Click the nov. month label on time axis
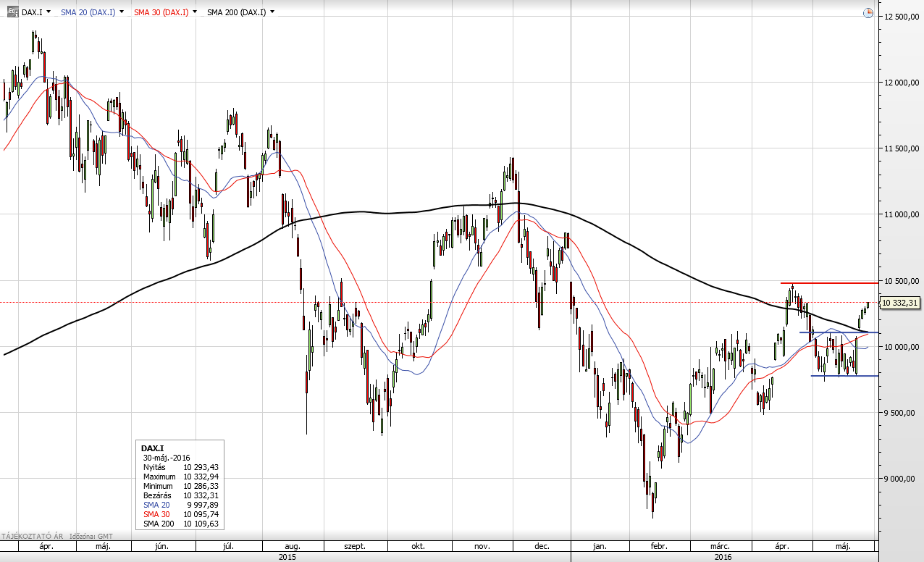The height and width of the screenshot is (562, 924). point(483,547)
